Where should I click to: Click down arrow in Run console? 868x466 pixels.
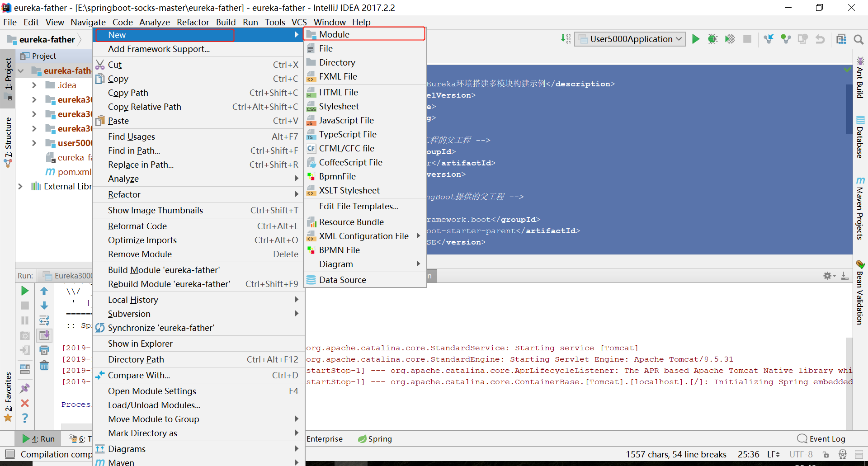[x=44, y=306]
